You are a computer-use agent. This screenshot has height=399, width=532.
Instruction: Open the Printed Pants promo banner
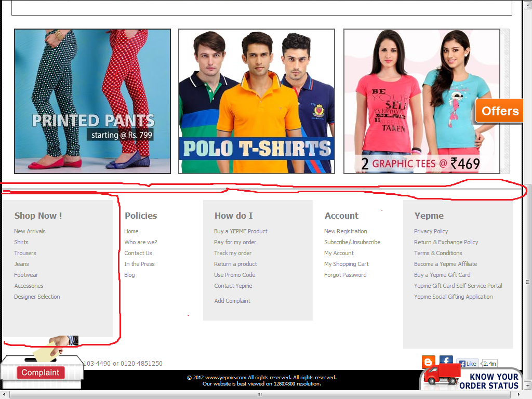[x=92, y=101]
